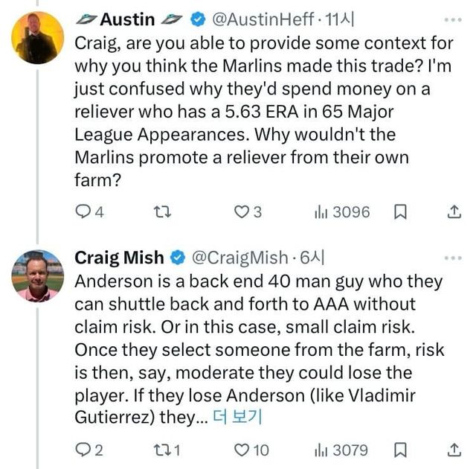Open more options for Craig Mish's tweet
This screenshot has height=469, width=476.
pyautogui.click(x=452, y=258)
